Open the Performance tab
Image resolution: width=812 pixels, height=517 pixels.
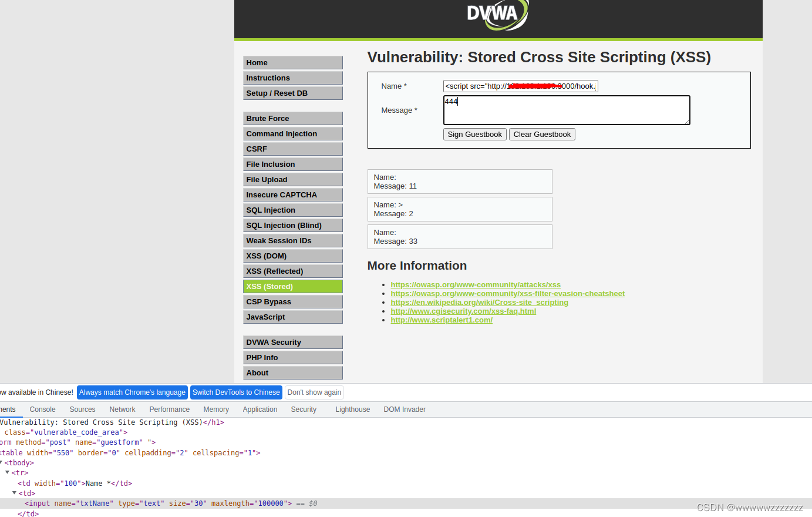(x=170, y=409)
